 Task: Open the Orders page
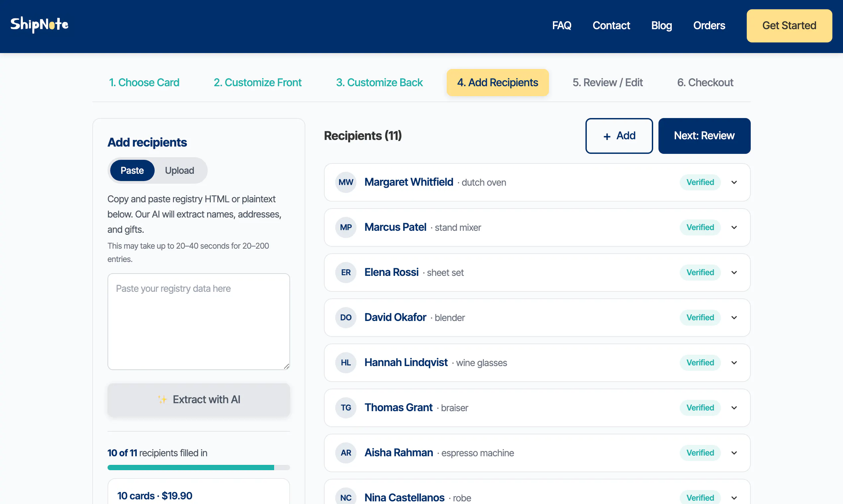[x=709, y=26]
